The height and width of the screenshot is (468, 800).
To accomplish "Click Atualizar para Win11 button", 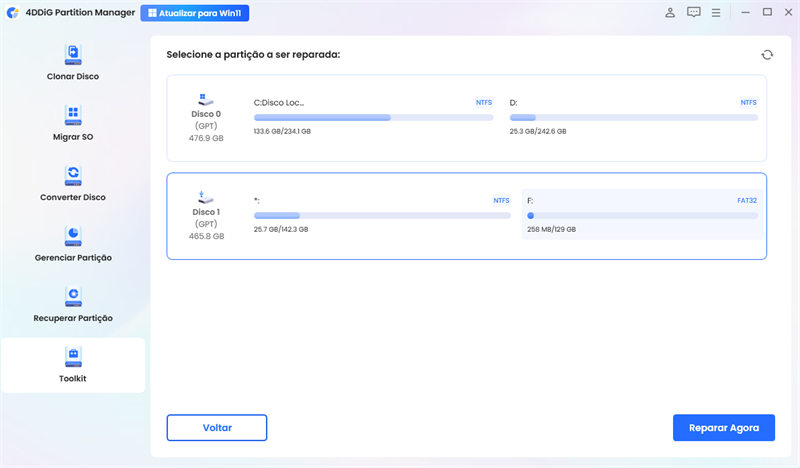I will click(x=195, y=13).
